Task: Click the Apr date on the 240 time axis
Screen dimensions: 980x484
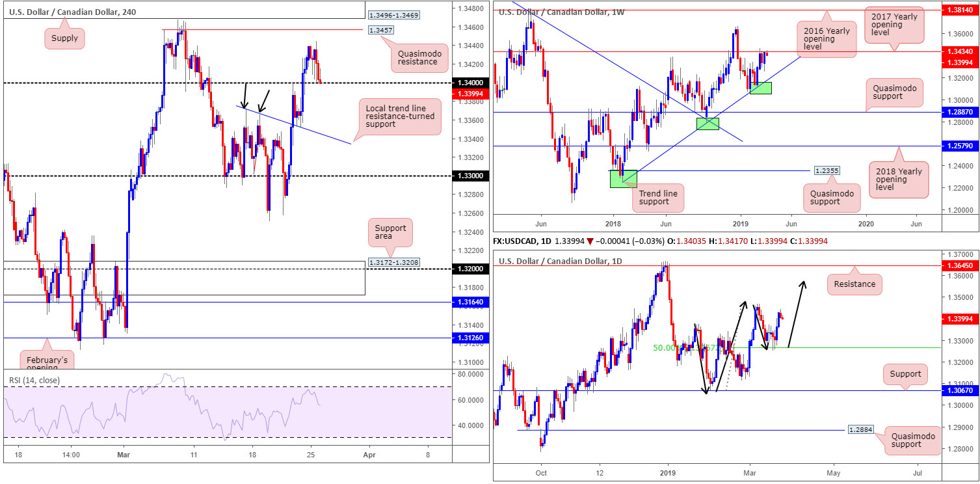Action: coord(369,455)
